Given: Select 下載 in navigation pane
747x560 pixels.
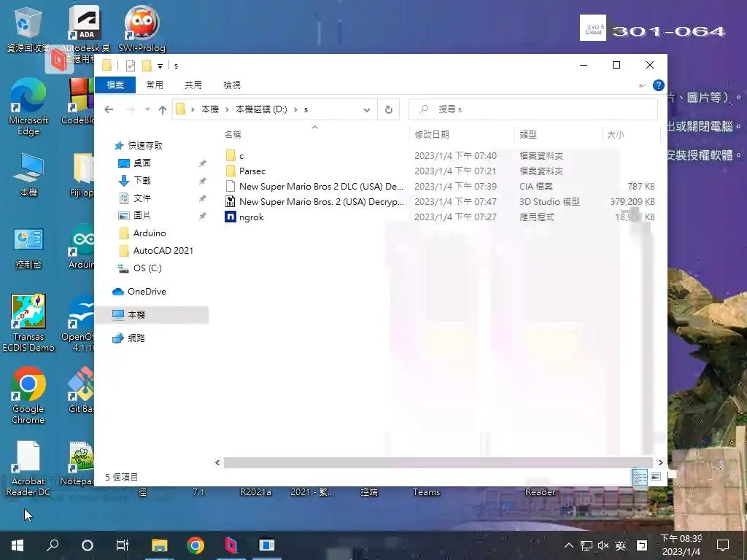Looking at the screenshot, I should click(142, 181).
